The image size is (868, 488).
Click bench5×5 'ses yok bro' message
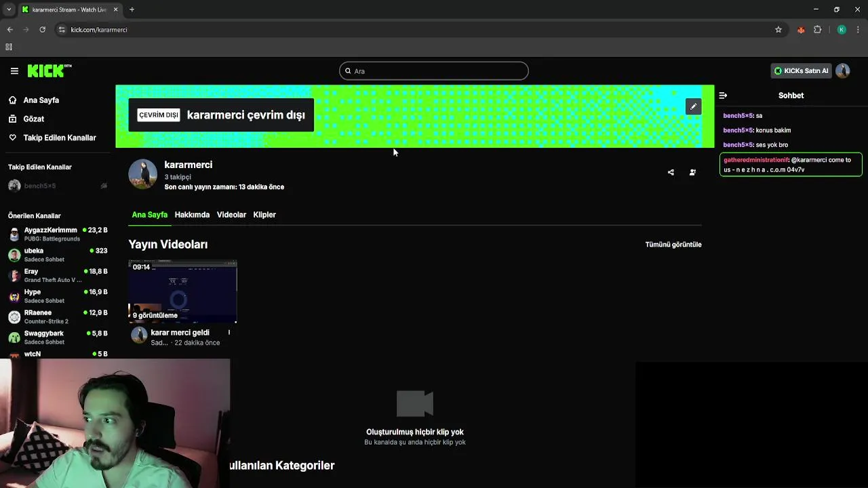click(x=755, y=145)
